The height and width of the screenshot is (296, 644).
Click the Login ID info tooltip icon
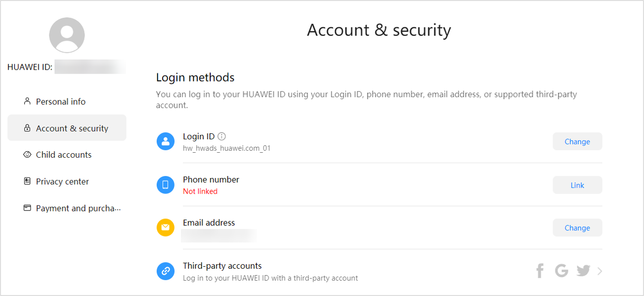(x=222, y=136)
